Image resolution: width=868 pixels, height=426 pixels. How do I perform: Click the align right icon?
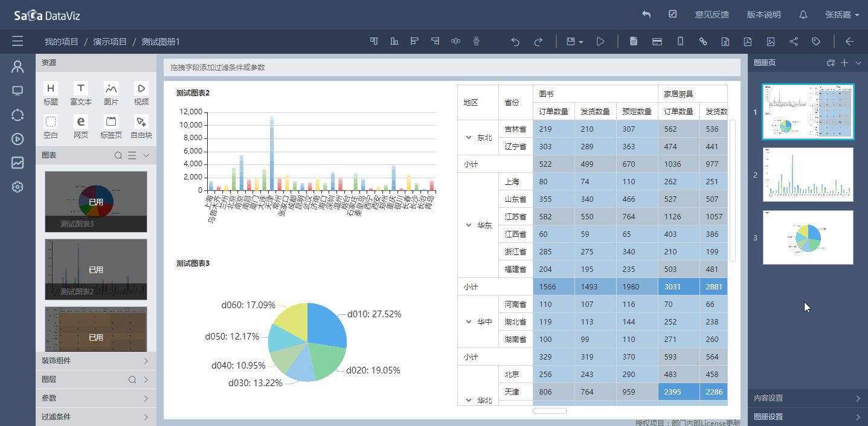(x=435, y=41)
